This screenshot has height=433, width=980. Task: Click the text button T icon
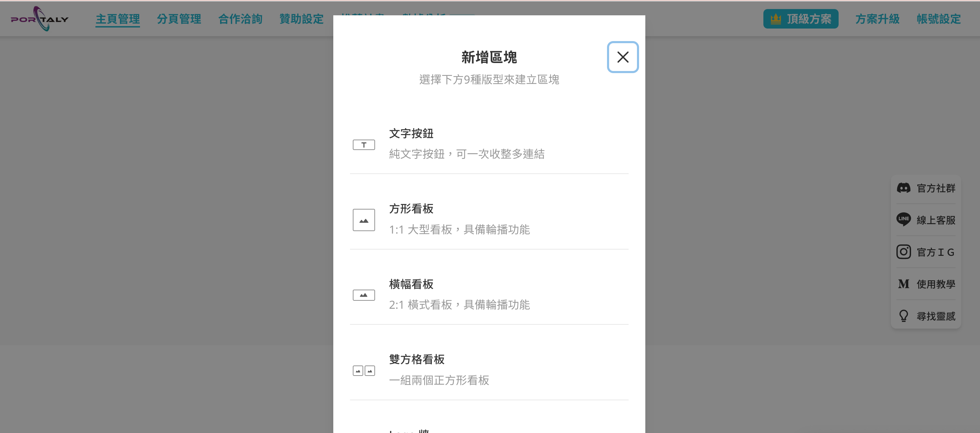tap(363, 145)
